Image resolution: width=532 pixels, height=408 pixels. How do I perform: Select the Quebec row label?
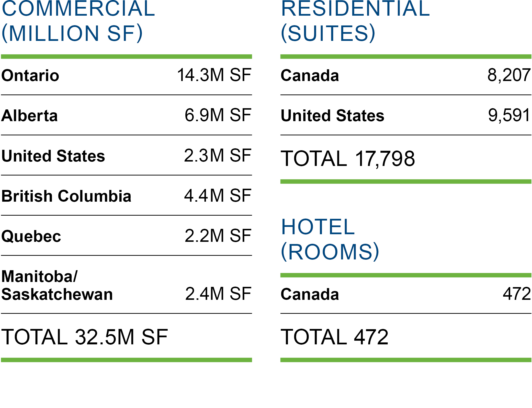[x=31, y=236]
